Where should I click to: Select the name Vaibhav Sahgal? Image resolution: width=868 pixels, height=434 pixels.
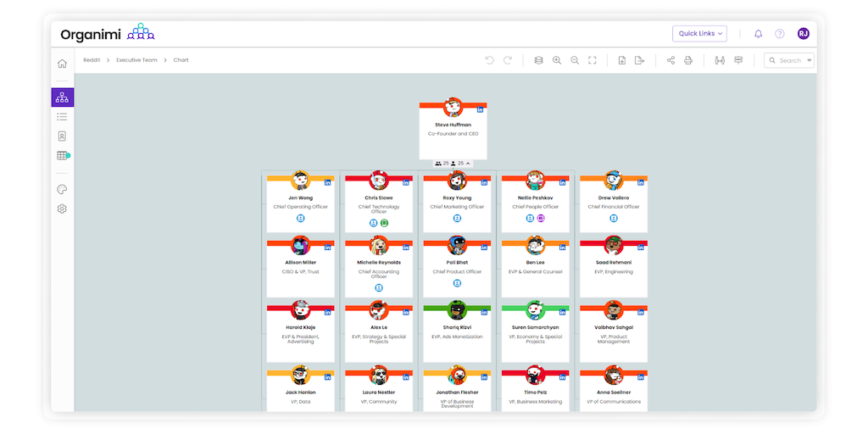point(614,327)
